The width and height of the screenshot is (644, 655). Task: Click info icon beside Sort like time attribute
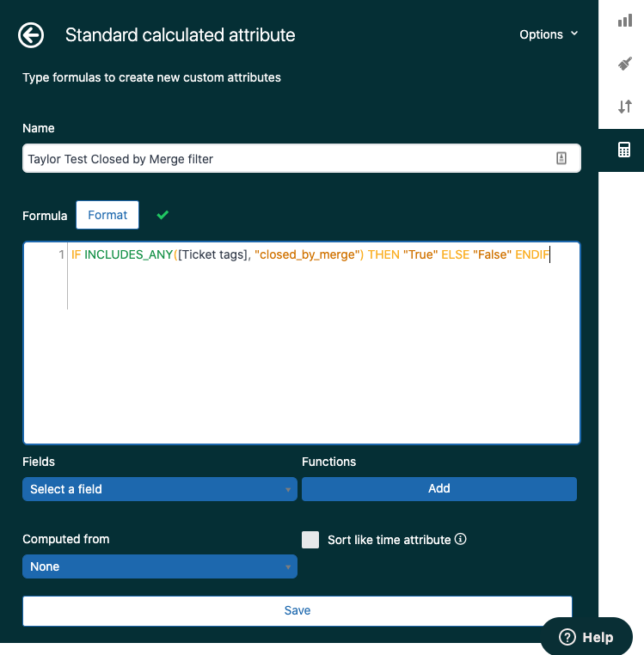(x=461, y=540)
